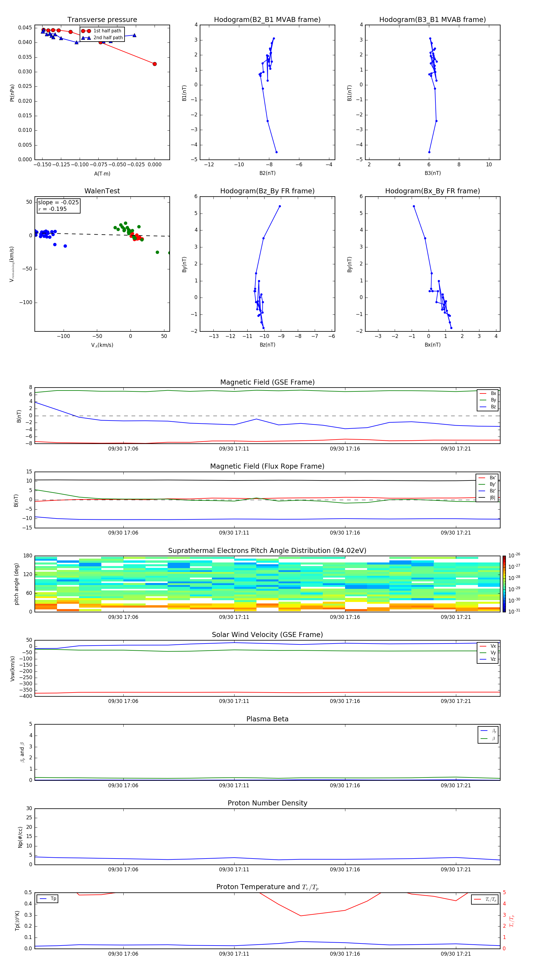Click '09/30 17:11' tick under Plasma Beta plot
Viewport: 535px width, 980px height.
234,785
